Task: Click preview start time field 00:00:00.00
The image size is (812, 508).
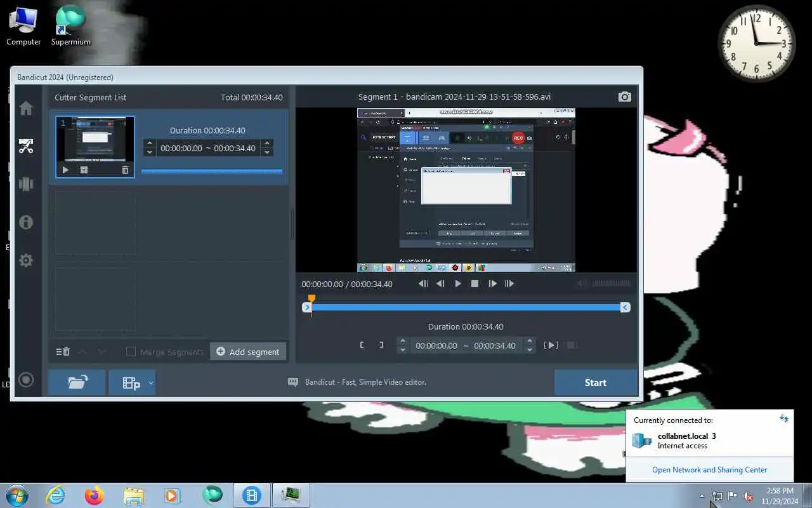Action: coord(436,345)
